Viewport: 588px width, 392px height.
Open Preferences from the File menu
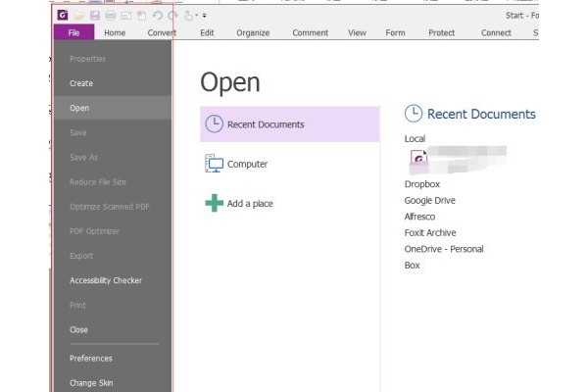click(x=113, y=359)
